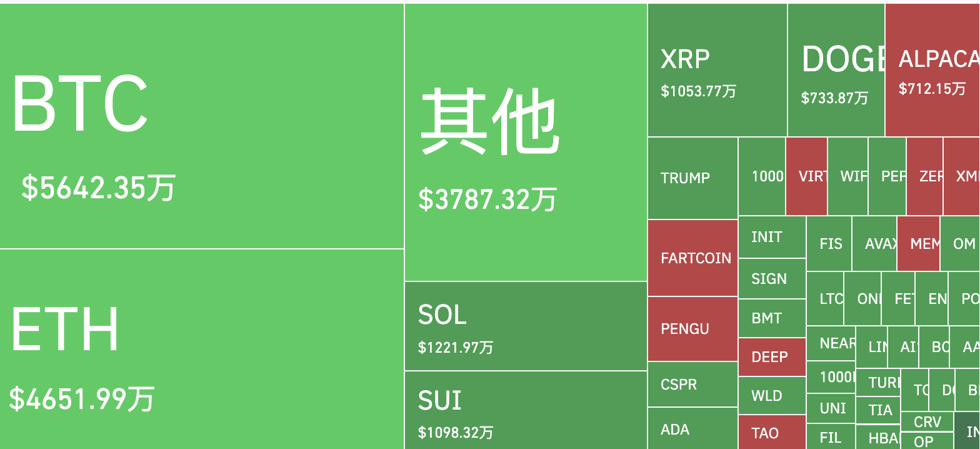Image resolution: width=980 pixels, height=449 pixels.
Task: Open the ETH liquidation tile
Action: (x=202, y=349)
